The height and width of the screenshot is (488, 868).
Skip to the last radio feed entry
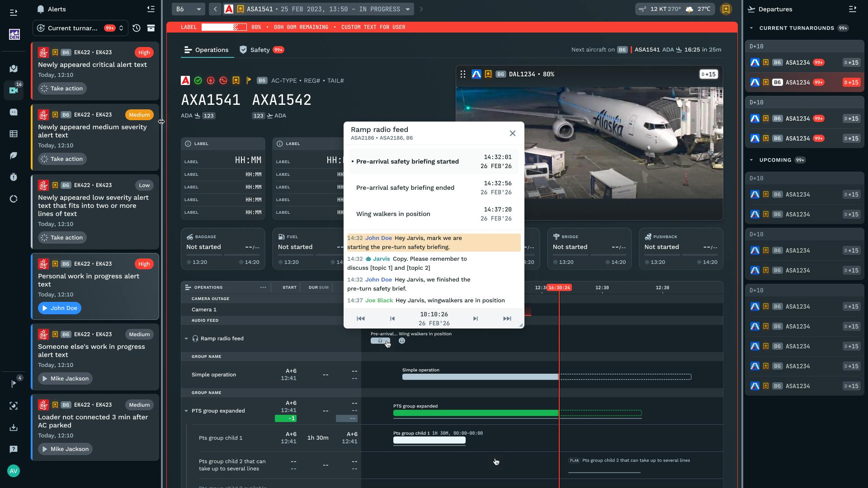click(507, 319)
